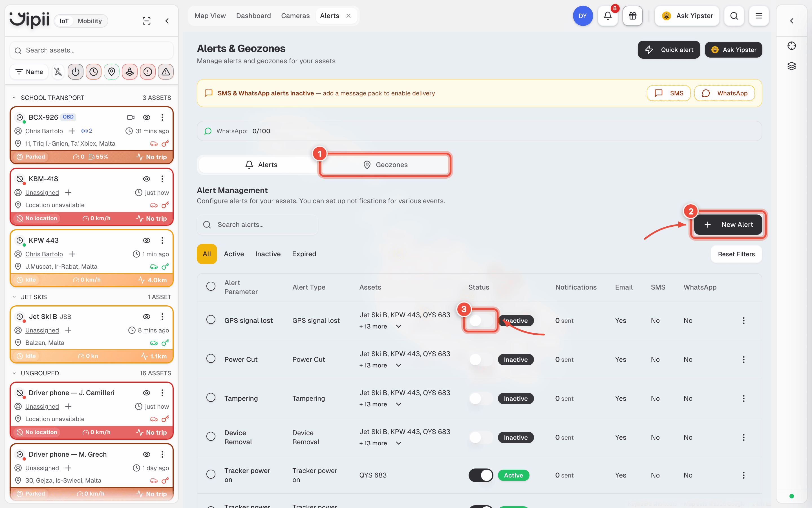Click the WhatsApp message pack button
The image size is (812, 508).
(724, 93)
